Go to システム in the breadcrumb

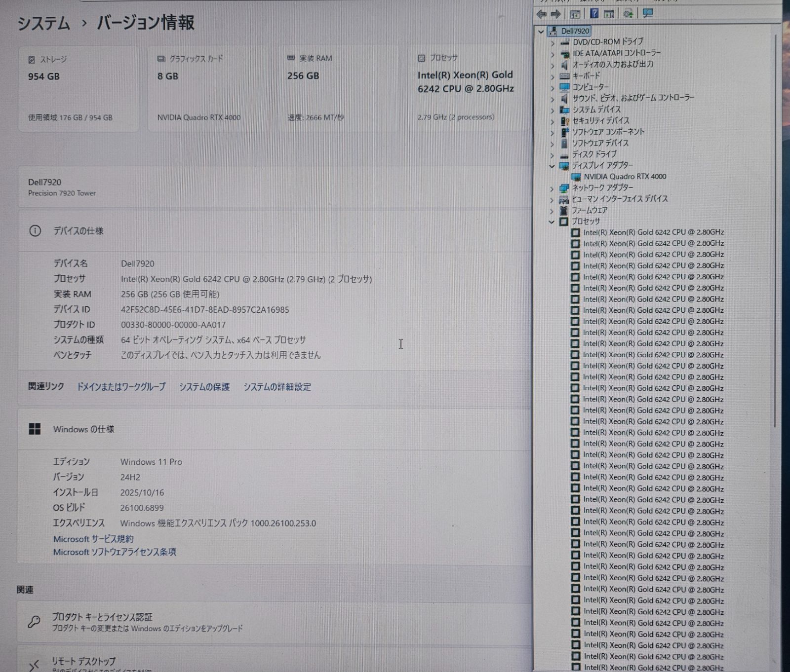click(44, 23)
